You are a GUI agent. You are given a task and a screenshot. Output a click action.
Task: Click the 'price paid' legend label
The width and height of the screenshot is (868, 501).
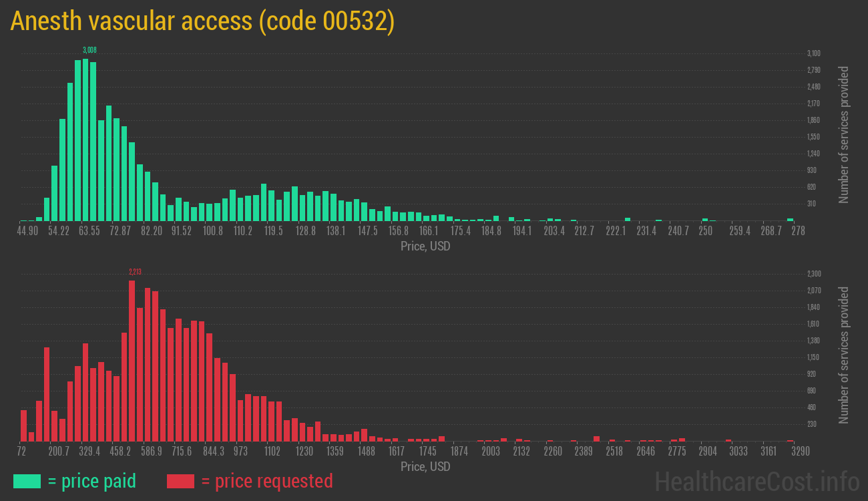(91, 481)
